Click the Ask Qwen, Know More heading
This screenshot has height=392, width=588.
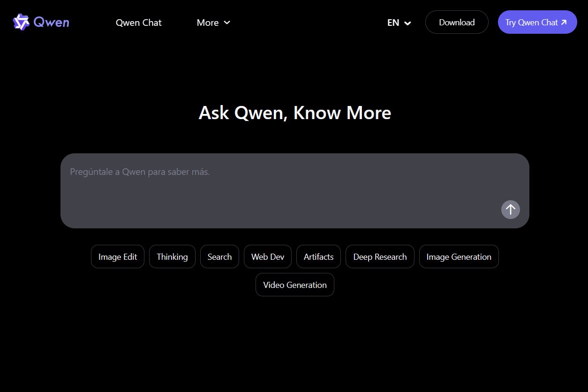(x=294, y=113)
